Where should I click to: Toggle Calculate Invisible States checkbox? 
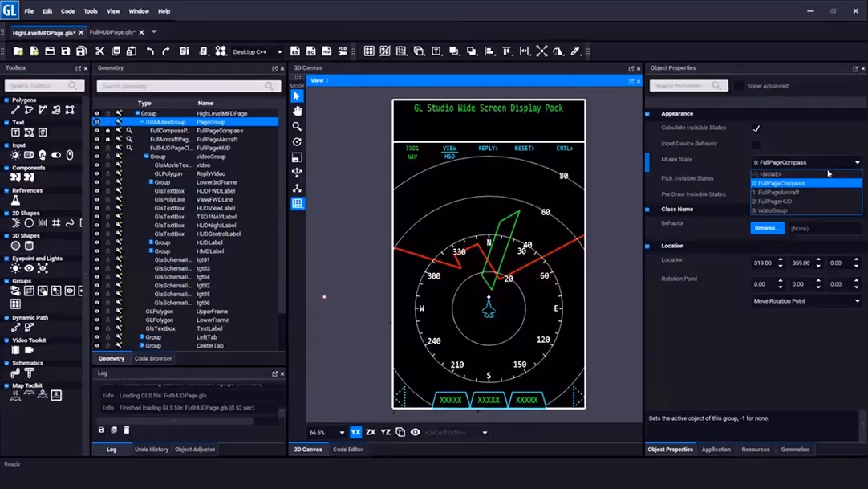pos(756,128)
